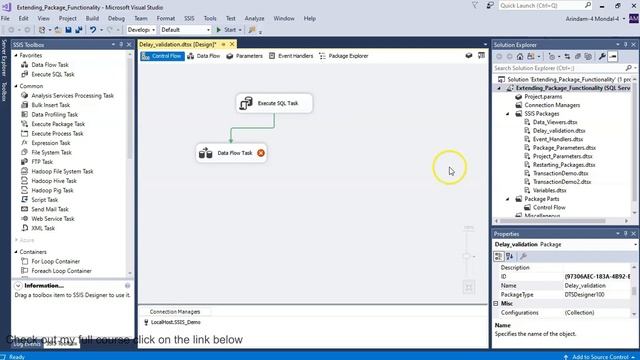Click the Save All toolbar icon
This screenshot has height=360, width=640.
click(78, 30)
